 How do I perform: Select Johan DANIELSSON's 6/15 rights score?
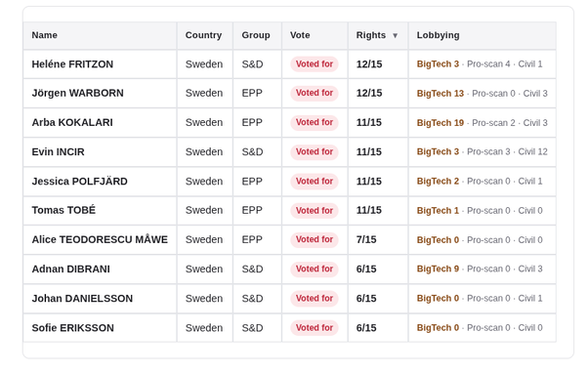click(366, 298)
